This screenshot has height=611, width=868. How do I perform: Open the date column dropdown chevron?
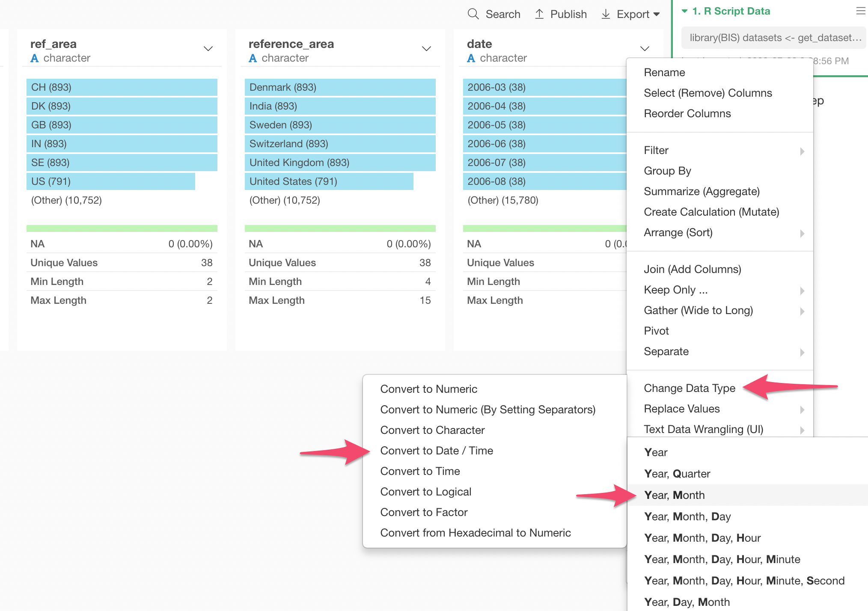[x=645, y=49]
